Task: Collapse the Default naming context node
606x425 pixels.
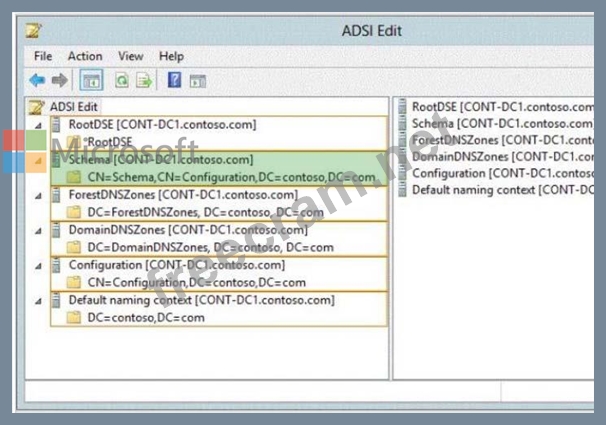Action: coord(38,301)
